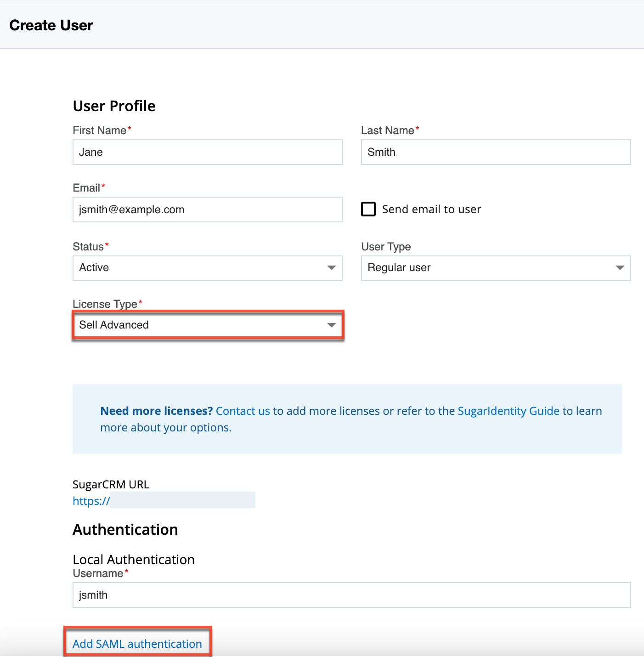Click the First Name field containing Jane
This screenshot has width=644, height=657.
[207, 152]
